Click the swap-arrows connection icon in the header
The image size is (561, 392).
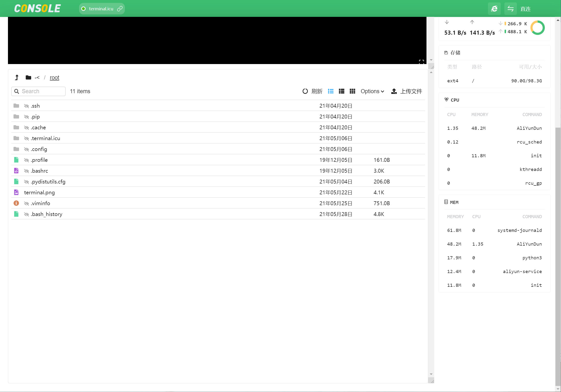tap(510, 9)
